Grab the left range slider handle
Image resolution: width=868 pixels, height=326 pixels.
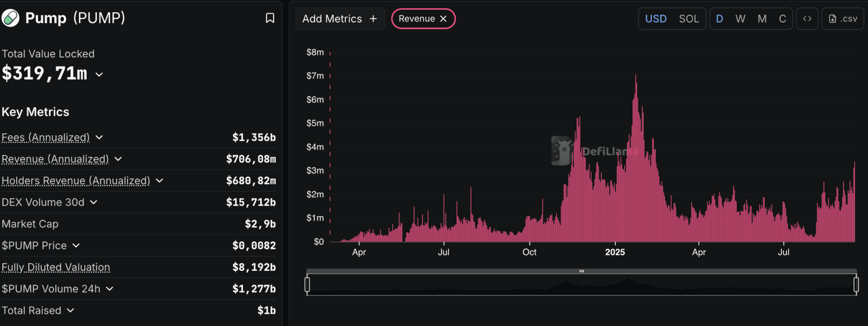pos(307,284)
